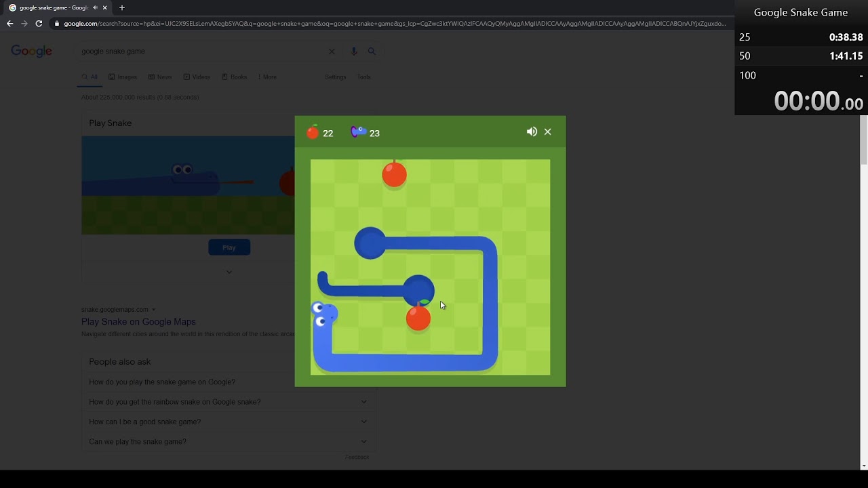Mute the tab audio speaker icon

95,7
